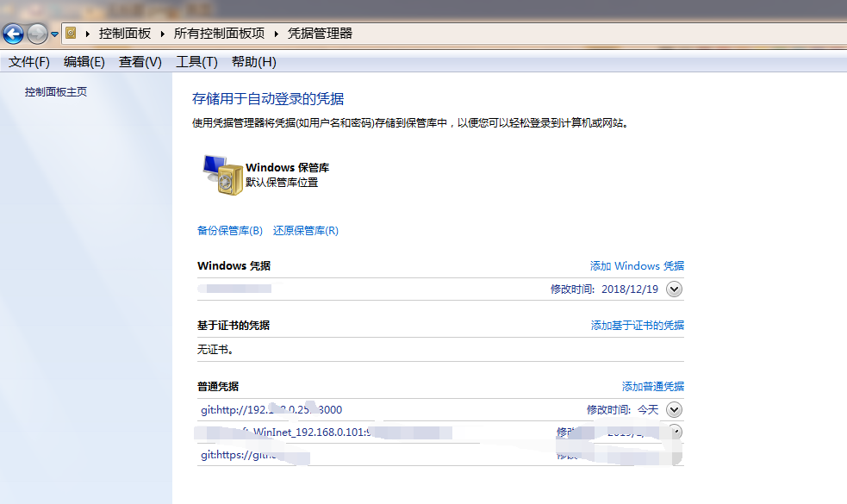Go to 控制面板主页 in sidebar

(56, 92)
